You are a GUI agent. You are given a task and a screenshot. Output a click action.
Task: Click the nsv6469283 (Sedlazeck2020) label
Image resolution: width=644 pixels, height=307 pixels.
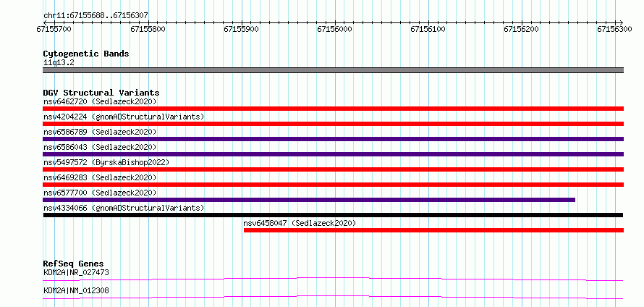tap(100, 177)
